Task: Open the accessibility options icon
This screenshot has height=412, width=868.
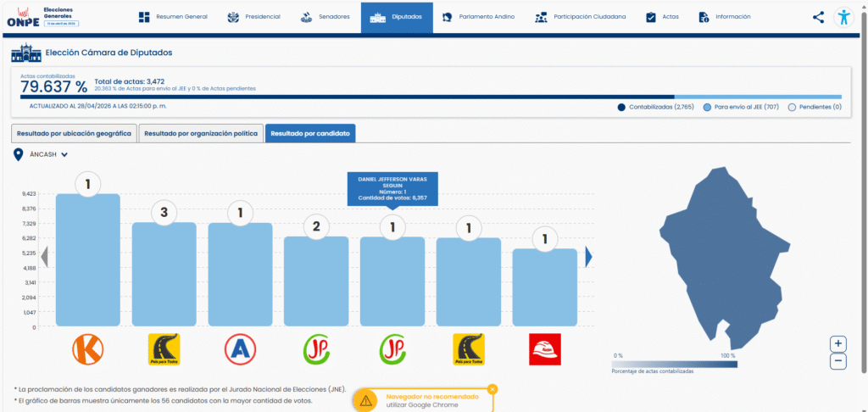Action: (843, 17)
